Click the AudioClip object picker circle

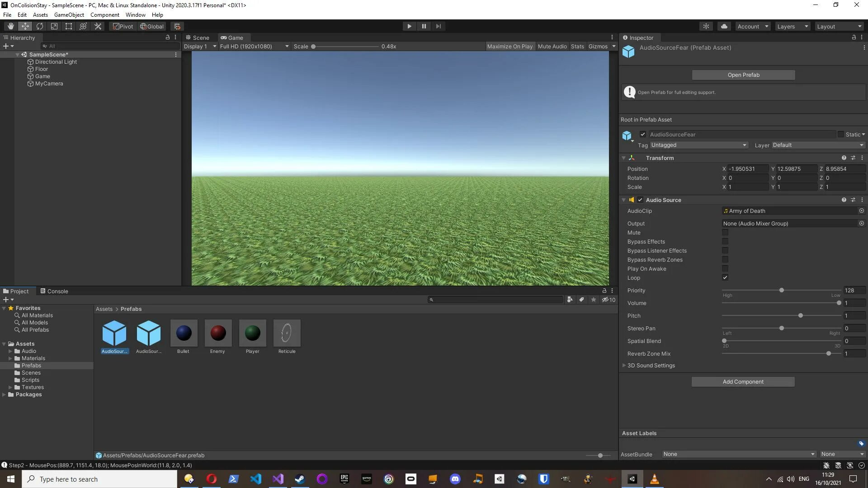pos(861,211)
